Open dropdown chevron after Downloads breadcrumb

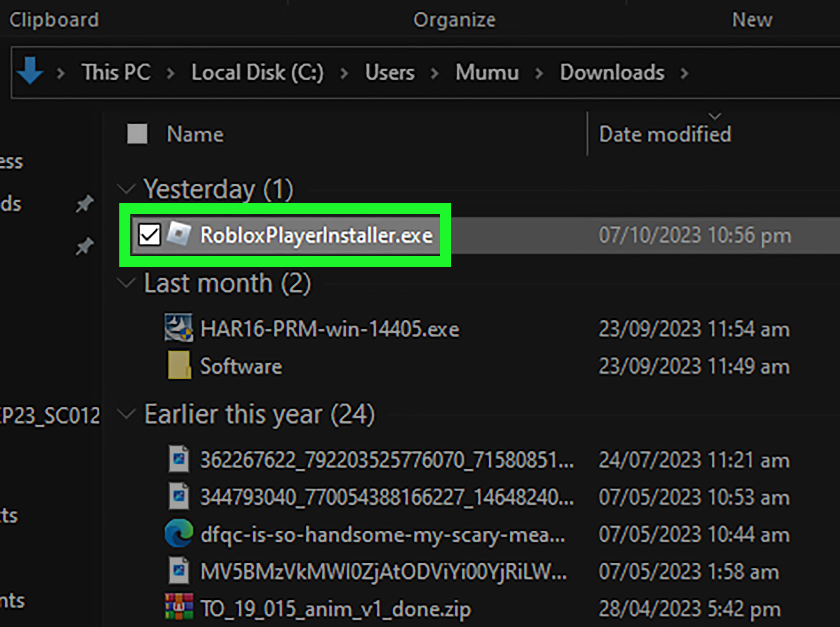point(684,73)
